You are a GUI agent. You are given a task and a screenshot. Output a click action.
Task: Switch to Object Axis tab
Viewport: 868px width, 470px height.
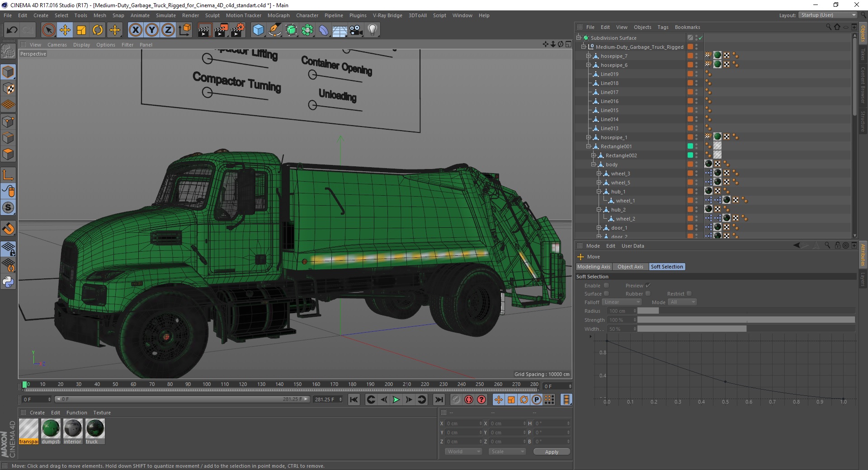point(630,267)
